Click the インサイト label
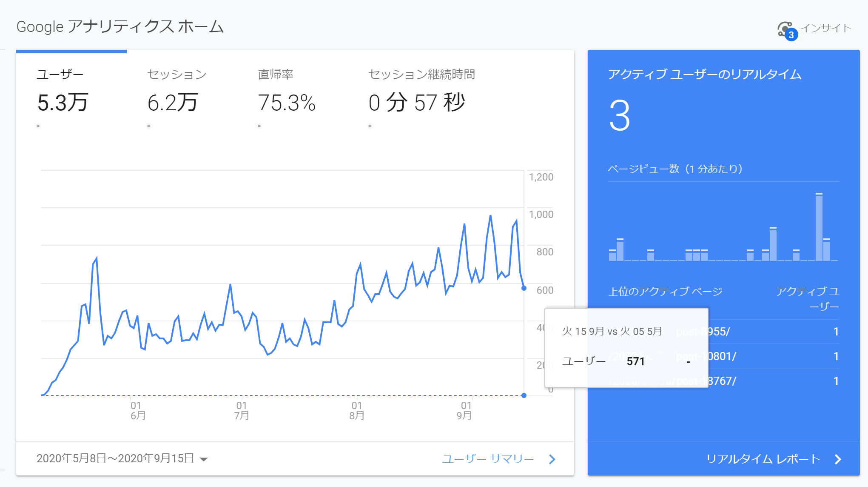Screen dimensions: 868x487 [825, 28]
